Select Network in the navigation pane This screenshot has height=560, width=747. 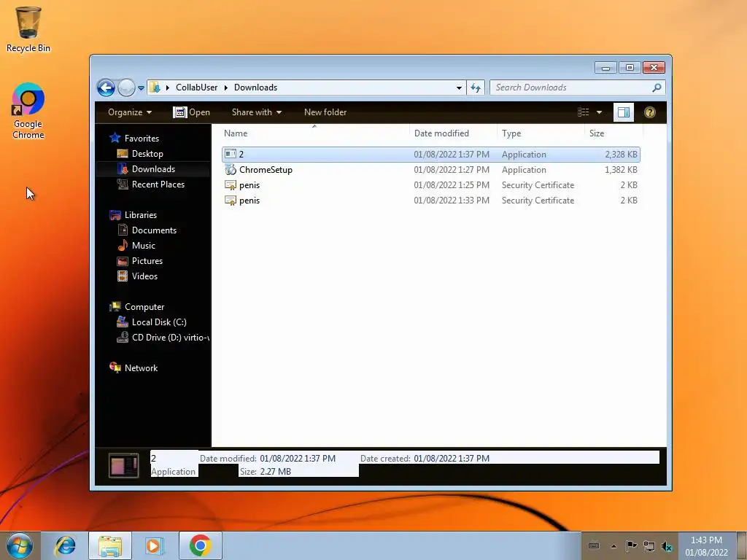(141, 368)
